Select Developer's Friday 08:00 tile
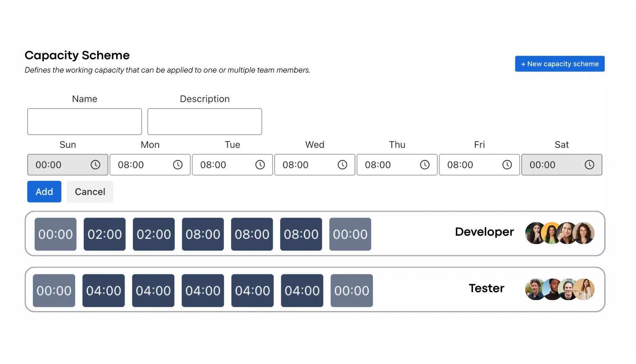The image size is (636, 364). (301, 234)
